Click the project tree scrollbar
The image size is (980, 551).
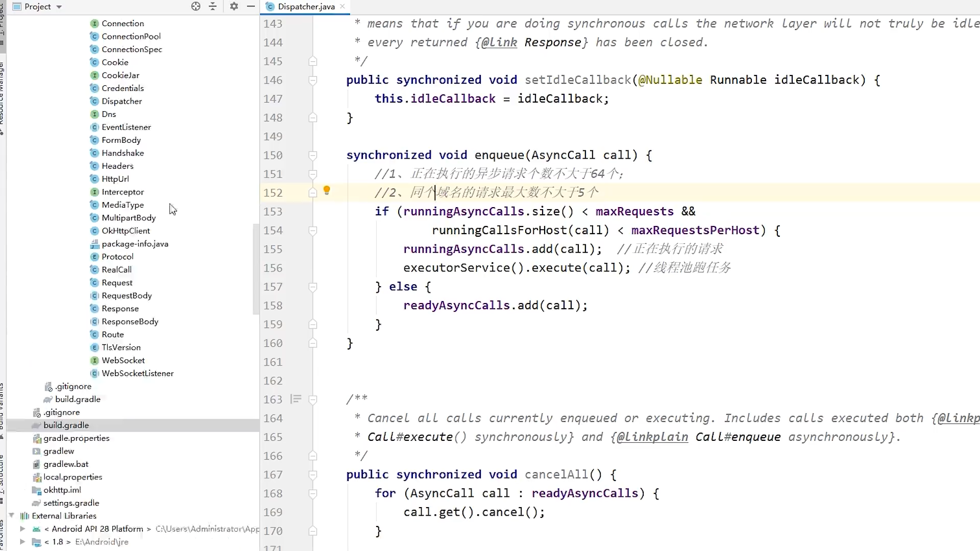coord(256,269)
